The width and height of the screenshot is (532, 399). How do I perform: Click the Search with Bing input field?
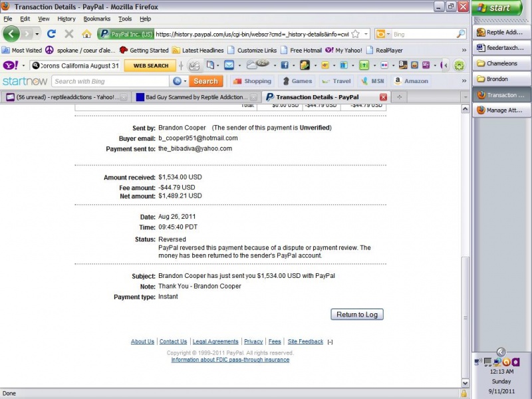[x=110, y=81]
